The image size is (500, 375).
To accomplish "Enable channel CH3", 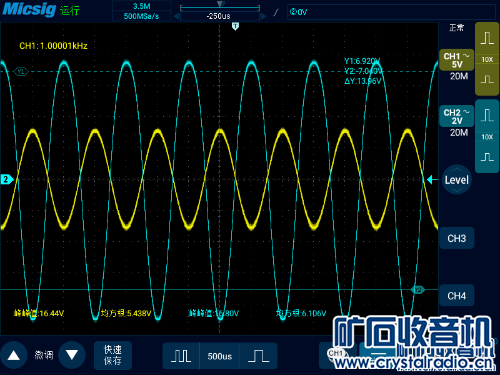I will pyautogui.click(x=457, y=238).
